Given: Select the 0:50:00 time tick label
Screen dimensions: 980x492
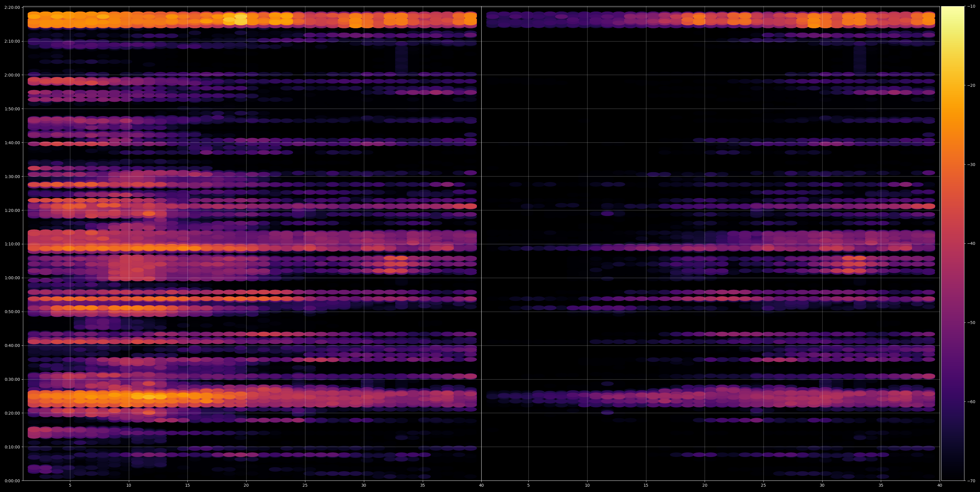Looking at the screenshot, I should (12, 312).
